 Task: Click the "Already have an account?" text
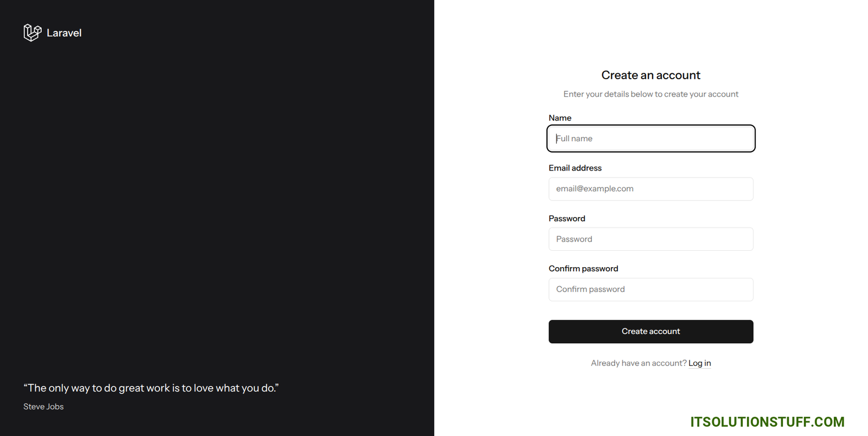coord(639,363)
